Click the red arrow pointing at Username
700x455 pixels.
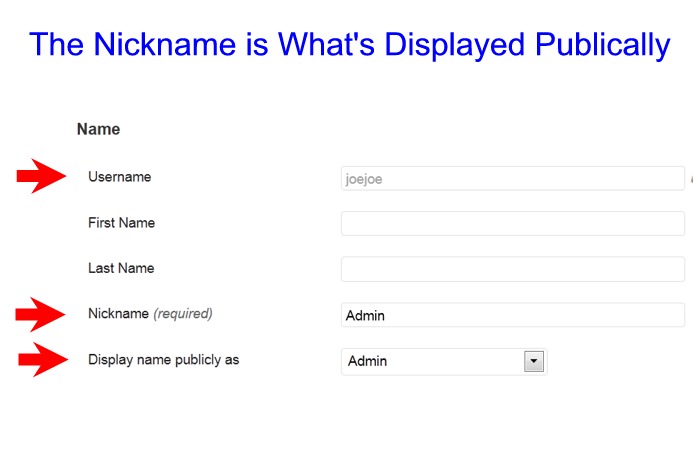[x=41, y=177]
